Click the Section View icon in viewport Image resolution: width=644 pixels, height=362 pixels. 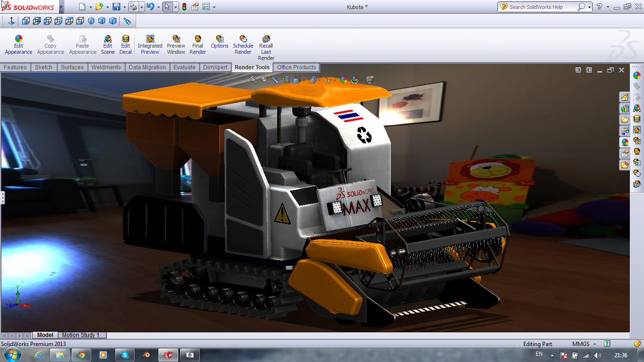point(286,80)
